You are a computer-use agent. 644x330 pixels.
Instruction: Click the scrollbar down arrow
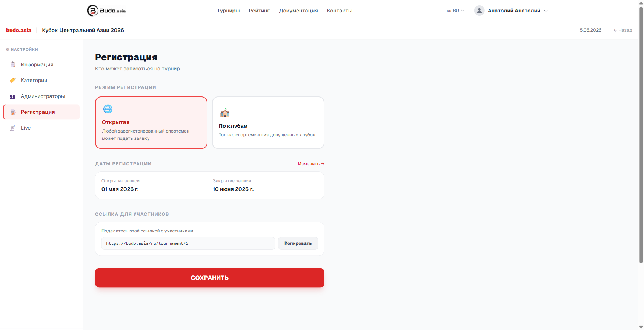(641, 327)
